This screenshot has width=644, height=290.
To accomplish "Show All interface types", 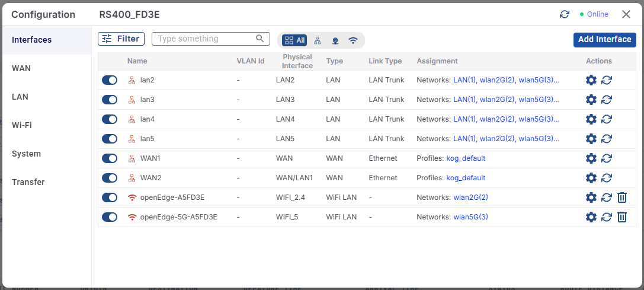I will point(294,40).
